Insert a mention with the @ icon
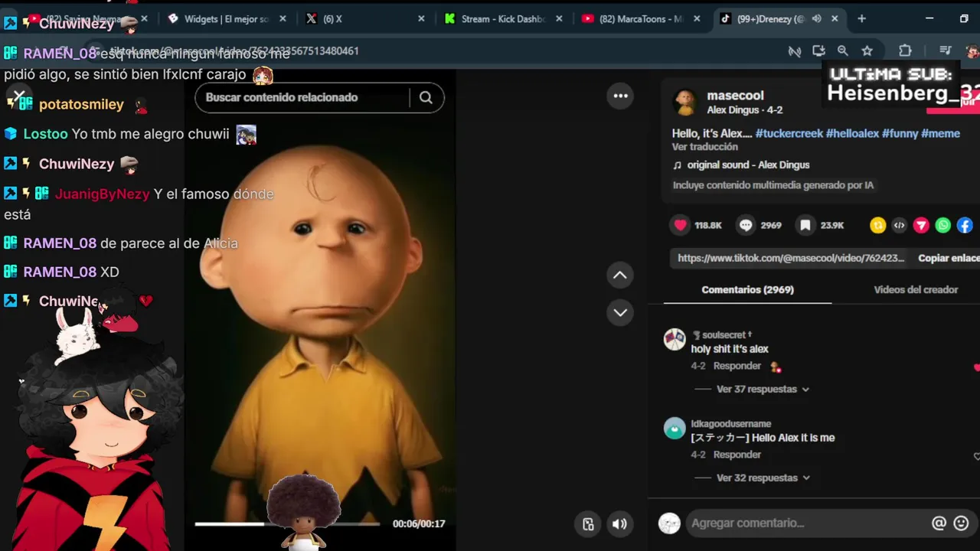The image size is (980, 551). tap(939, 523)
